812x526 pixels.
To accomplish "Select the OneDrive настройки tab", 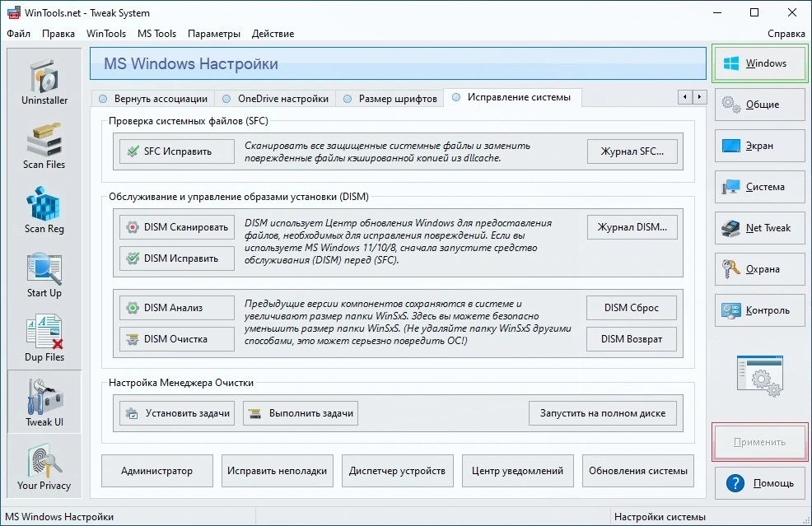I will point(276,98).
